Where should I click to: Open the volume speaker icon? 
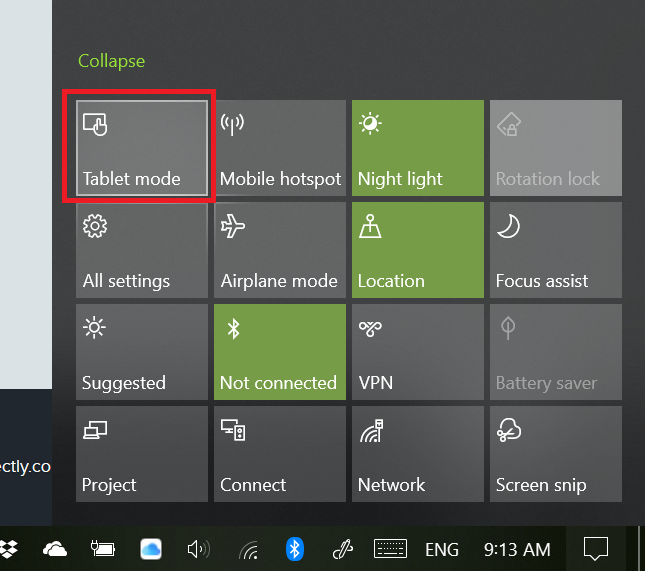pos(199,549)
